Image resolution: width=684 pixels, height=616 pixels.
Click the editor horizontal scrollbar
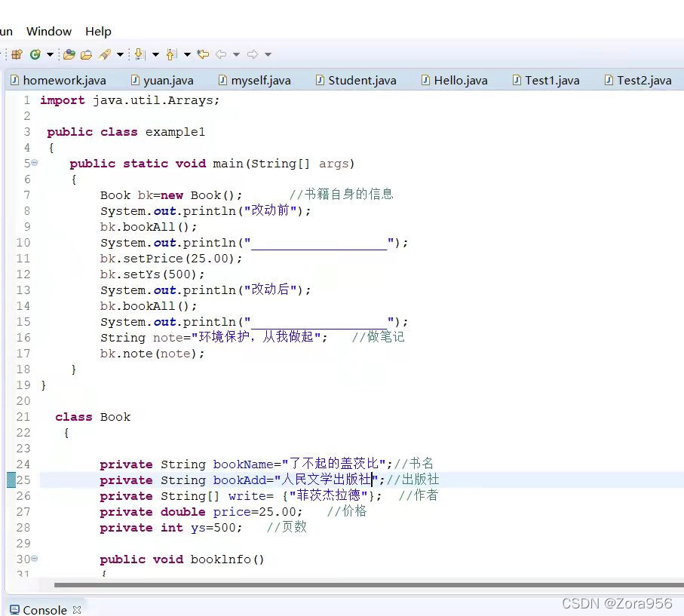tap(369, 584)
